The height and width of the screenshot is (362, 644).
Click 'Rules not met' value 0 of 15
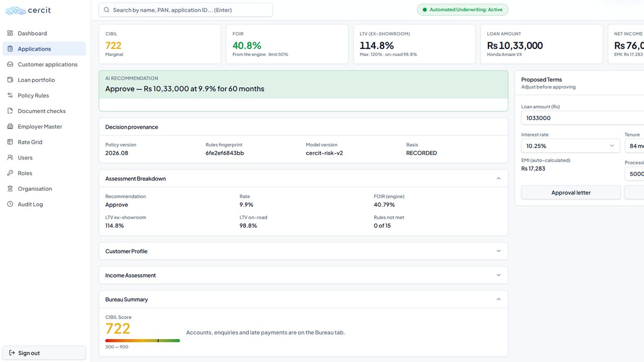[382, 226]
